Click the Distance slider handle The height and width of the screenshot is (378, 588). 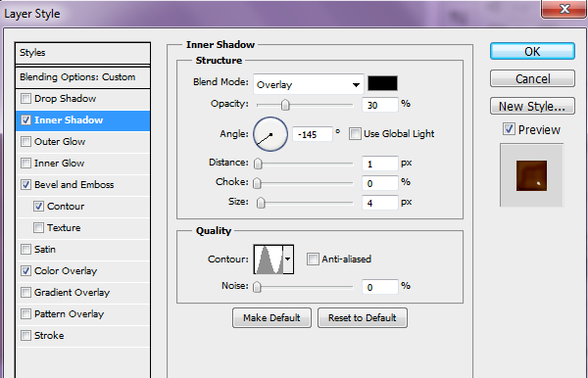coord(258,164)
